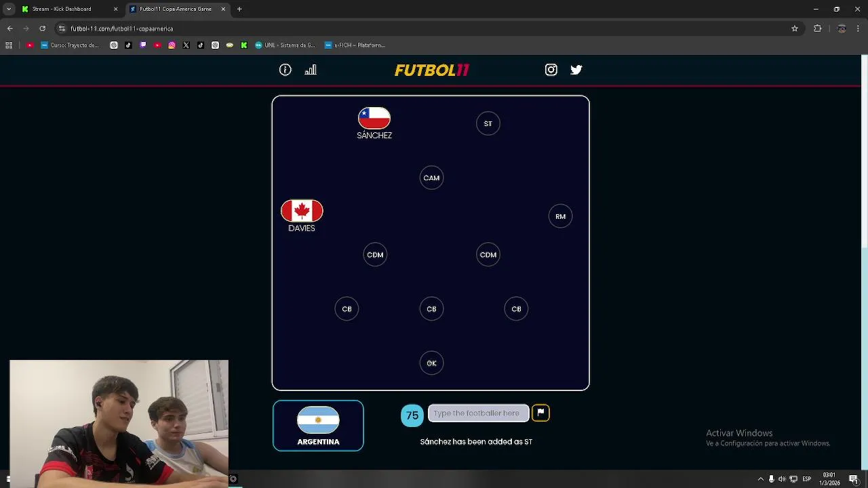
Task: Click the address bar URL
Action: coord(122,28)
